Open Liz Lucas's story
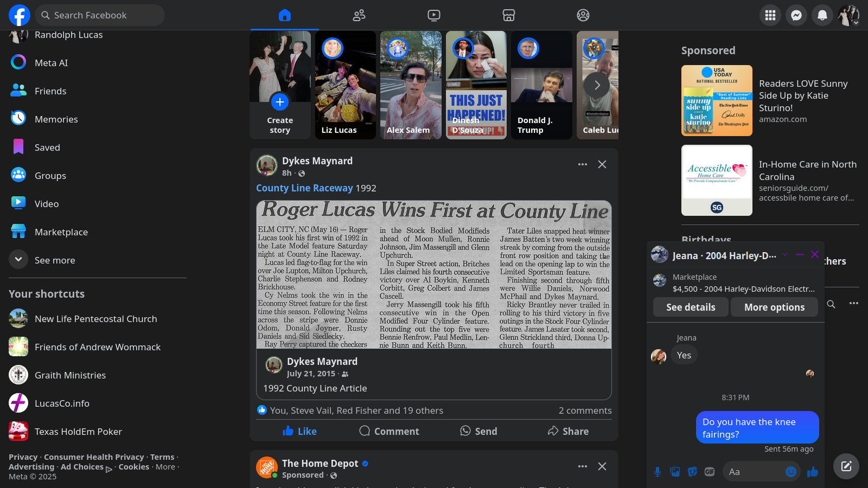The width and height of the screenshot is (868, 488). 346,85
